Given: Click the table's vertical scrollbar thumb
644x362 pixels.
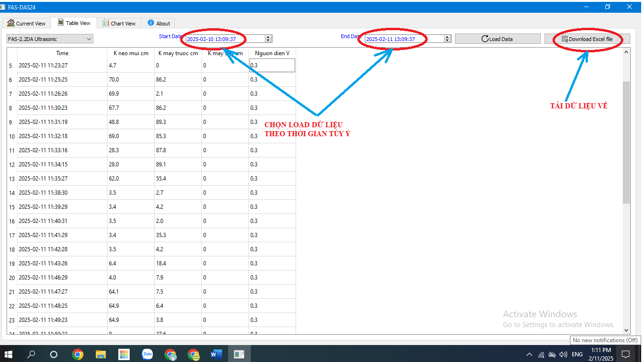Looking at the screenshot, I should [626, 141].
